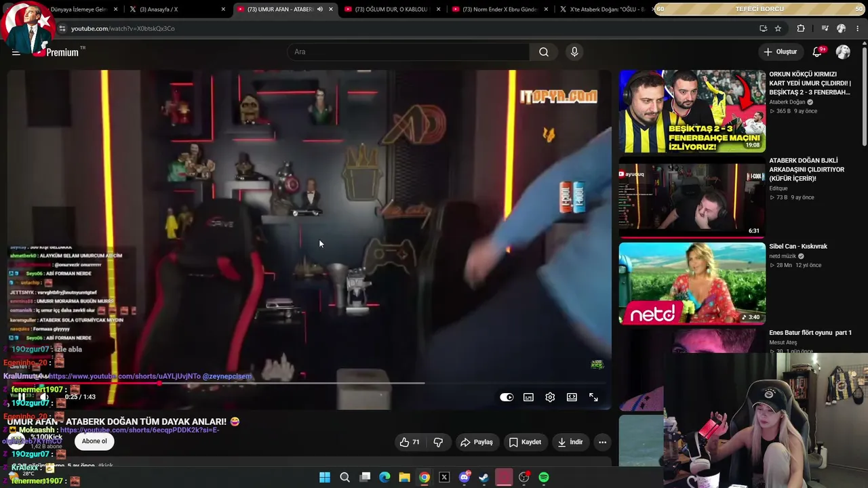Open the BEŞİKTAŞ 2 - 3 FENERBAHÇE video thumbnail

(692, 111)
